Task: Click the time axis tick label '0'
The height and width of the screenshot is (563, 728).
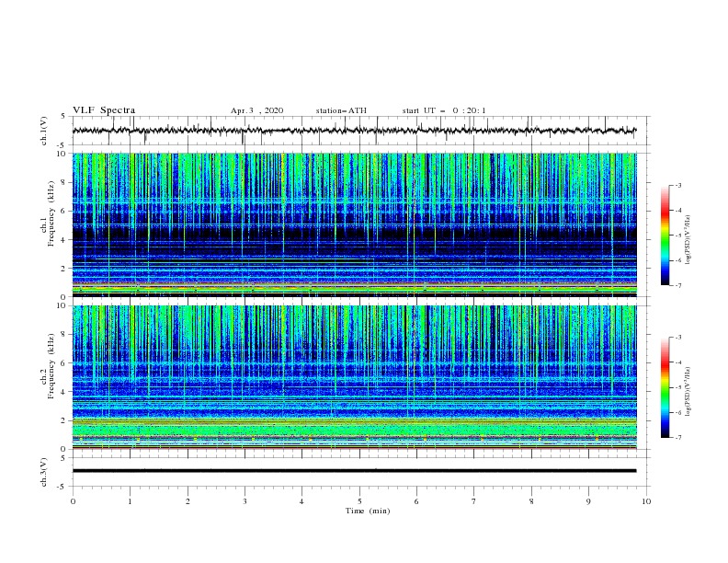Action: tap(73, 501)
